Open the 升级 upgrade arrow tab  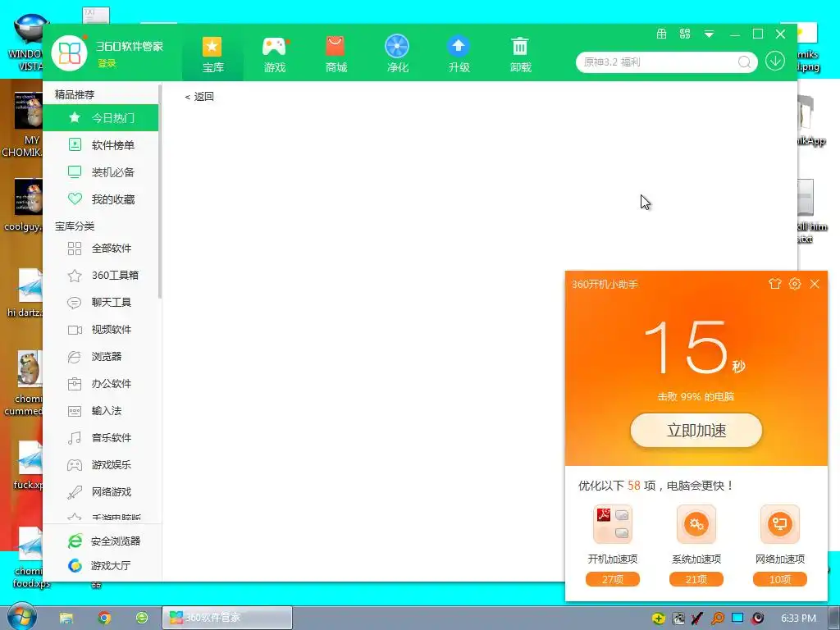click(459, 55)
